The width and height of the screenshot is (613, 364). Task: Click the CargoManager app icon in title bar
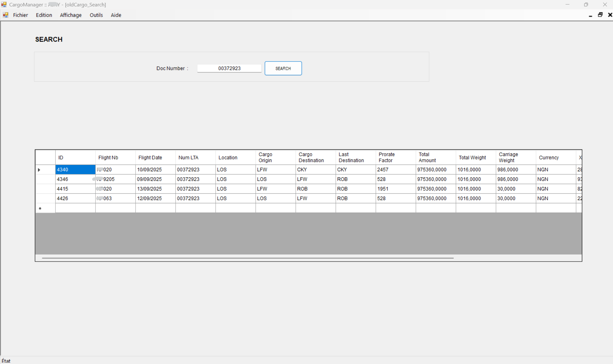(4, 4)
